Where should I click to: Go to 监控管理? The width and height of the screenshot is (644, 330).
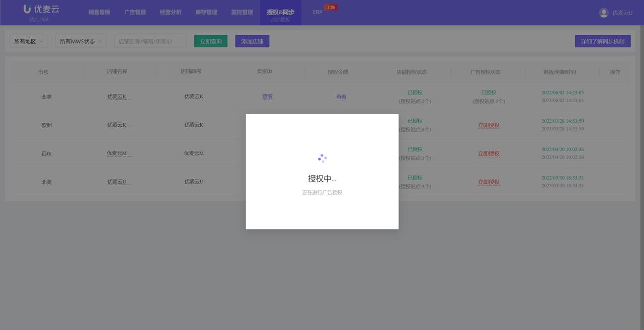point(242,12)
